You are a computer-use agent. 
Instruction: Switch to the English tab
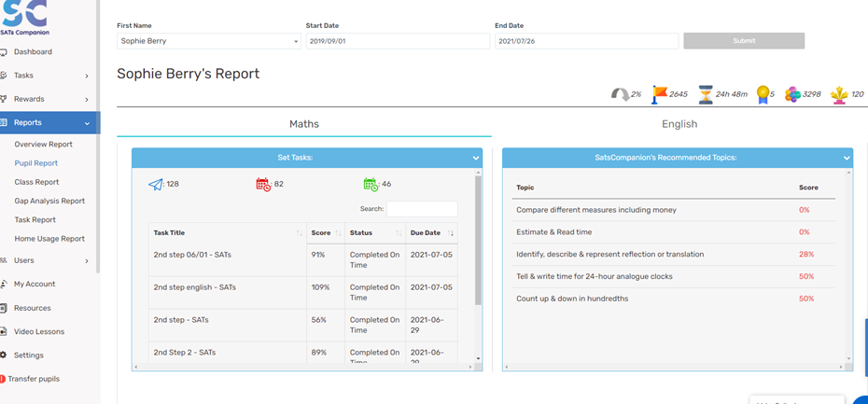point(679,124)
